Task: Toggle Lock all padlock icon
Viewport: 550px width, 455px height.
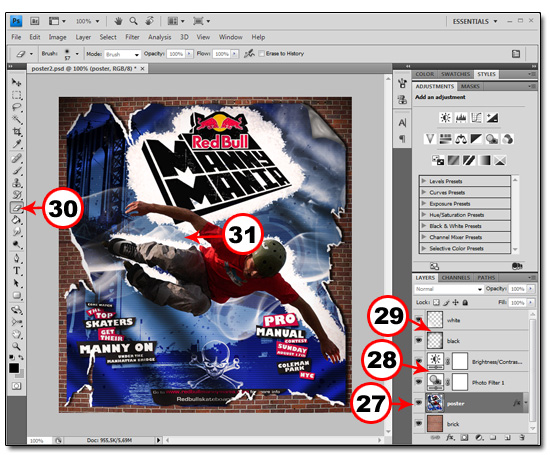Action: (x=465, y=302)
